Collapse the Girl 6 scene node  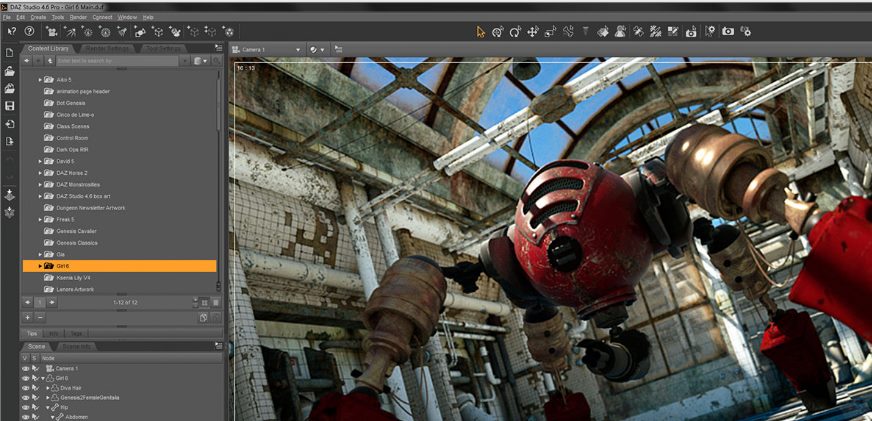pos(42,378)
